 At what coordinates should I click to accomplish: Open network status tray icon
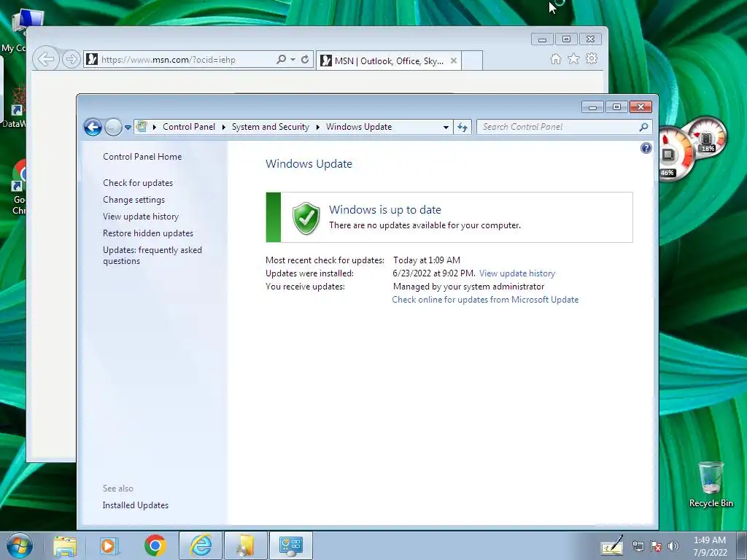coord(638,546)
